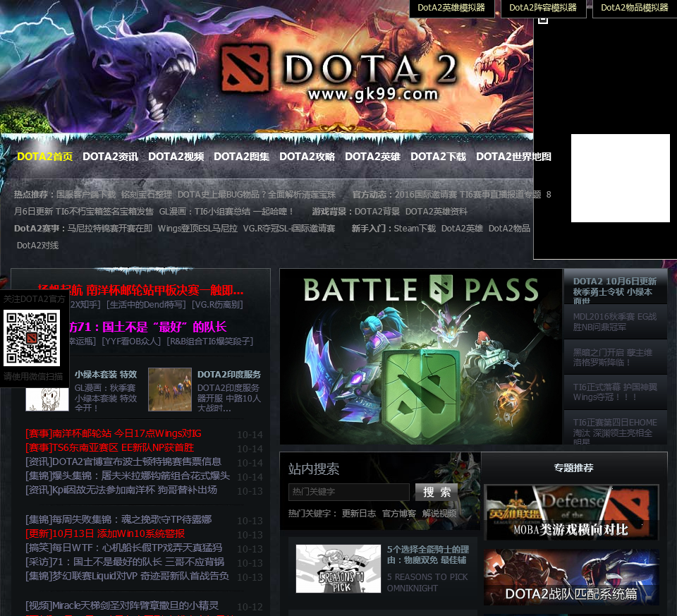677x616 pixels.
Task: Click the DOTA2背景 link
Action: coord(377,211)
